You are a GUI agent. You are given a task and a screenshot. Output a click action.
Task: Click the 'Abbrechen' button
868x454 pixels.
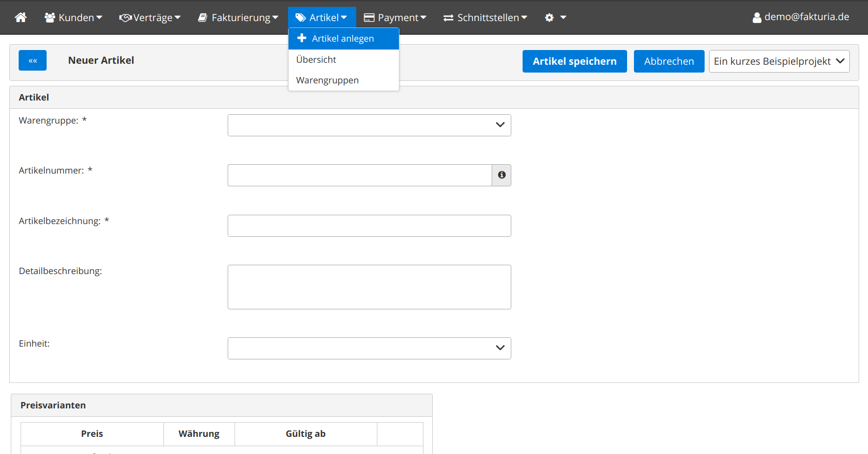coord(669,61)
